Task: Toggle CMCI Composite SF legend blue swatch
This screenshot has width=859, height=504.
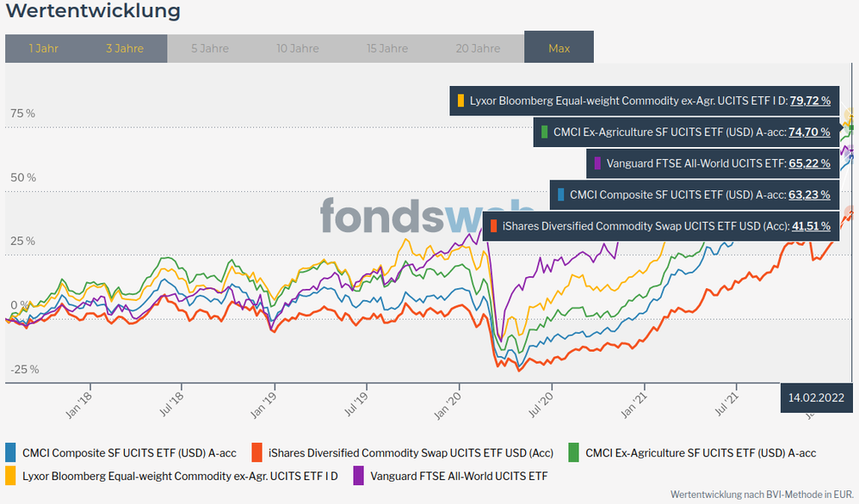Action: click(11, 452)
